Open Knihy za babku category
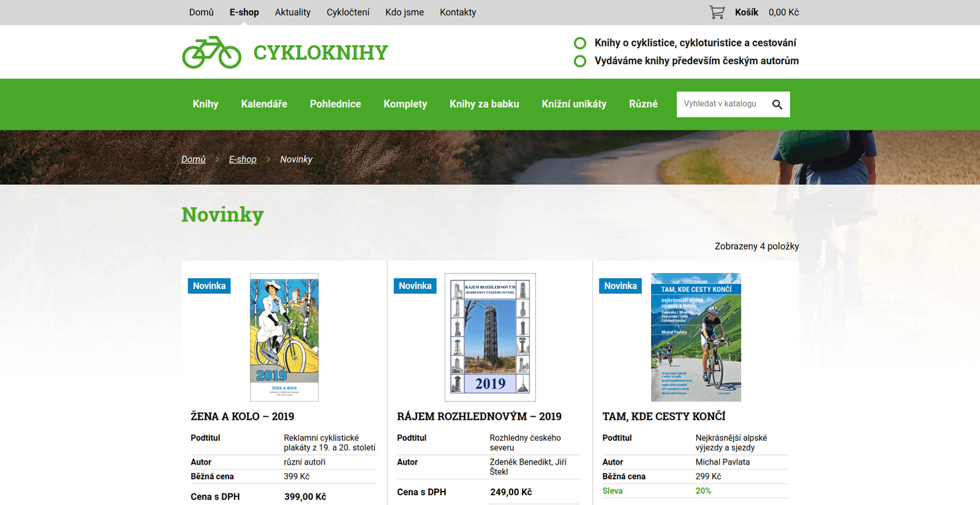980x505 pixels. coord(484,104)
